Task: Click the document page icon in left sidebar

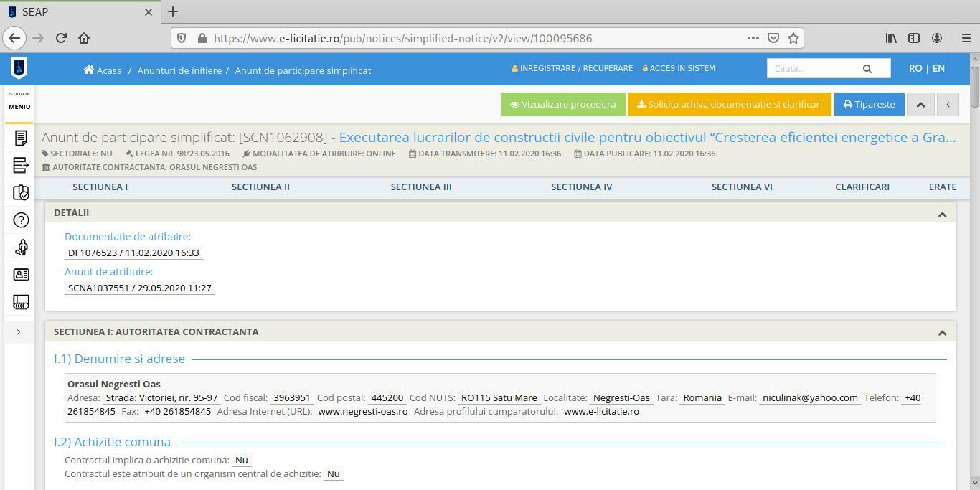Action: (21, 138)
